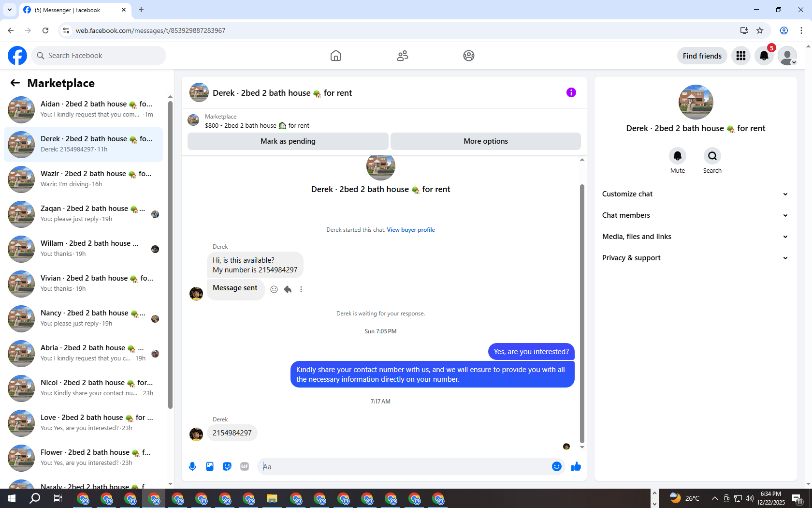Screen dimensions: 812x508
Task: Reply to the 'Message sent' bubble
Action: [288, 289]
